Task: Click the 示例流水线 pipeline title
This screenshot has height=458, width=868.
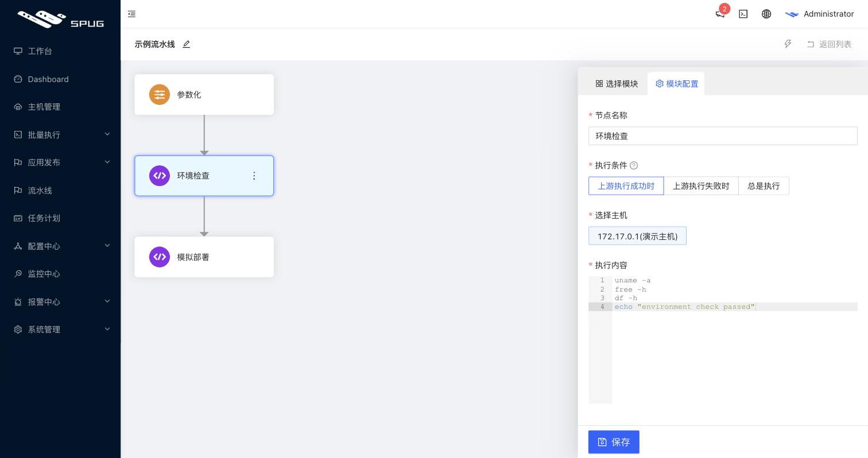Action: [x=155, y=44]
